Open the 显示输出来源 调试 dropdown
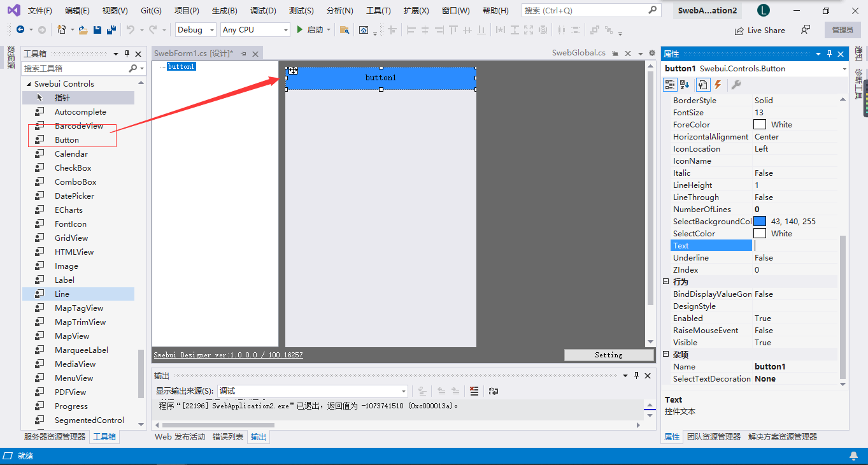868x465 pixels. (313, 391)
